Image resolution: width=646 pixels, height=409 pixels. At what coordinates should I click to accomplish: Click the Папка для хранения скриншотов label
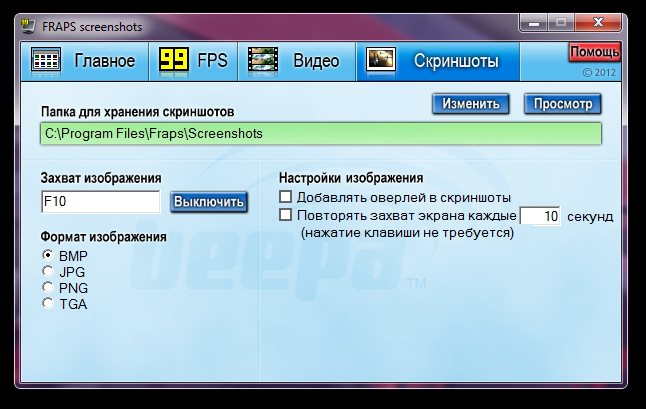[x=138, y=112]
